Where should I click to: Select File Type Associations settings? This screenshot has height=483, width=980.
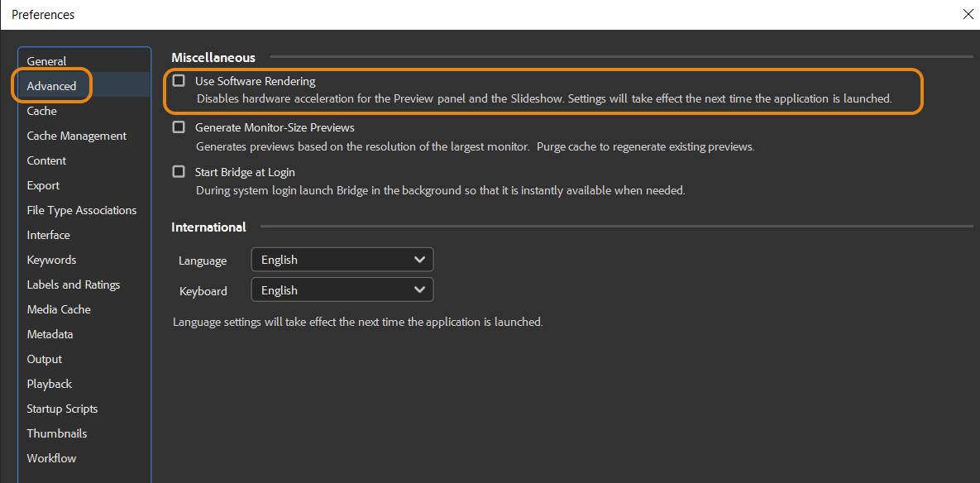point(82,209)
